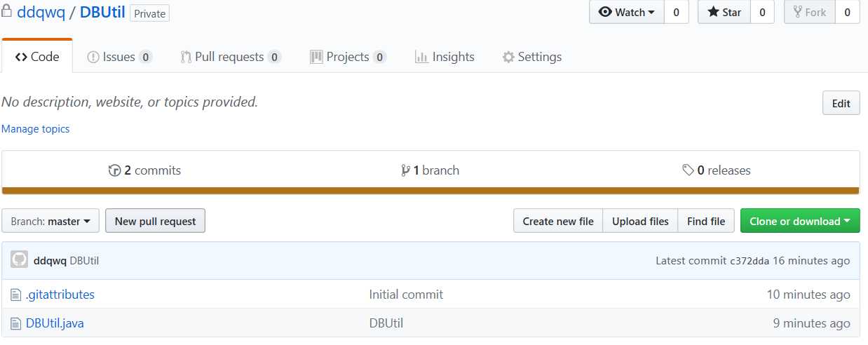Click the Private repository label
Screen dimensions: 868x345
(149, 13)
